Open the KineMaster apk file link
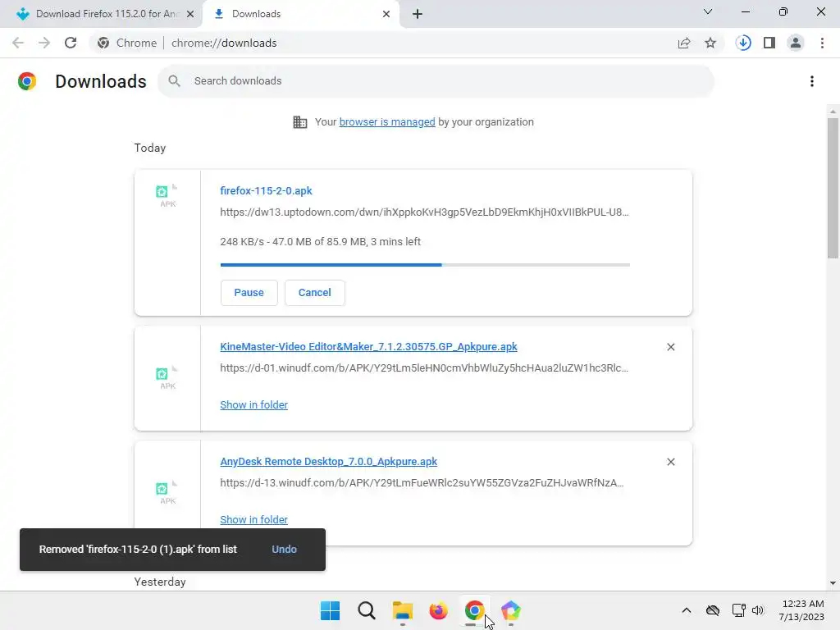The image size is (840, 630). [368, 347]
